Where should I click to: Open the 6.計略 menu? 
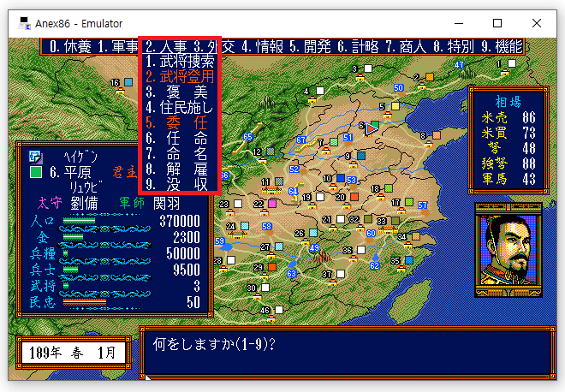tap(358, 46)
